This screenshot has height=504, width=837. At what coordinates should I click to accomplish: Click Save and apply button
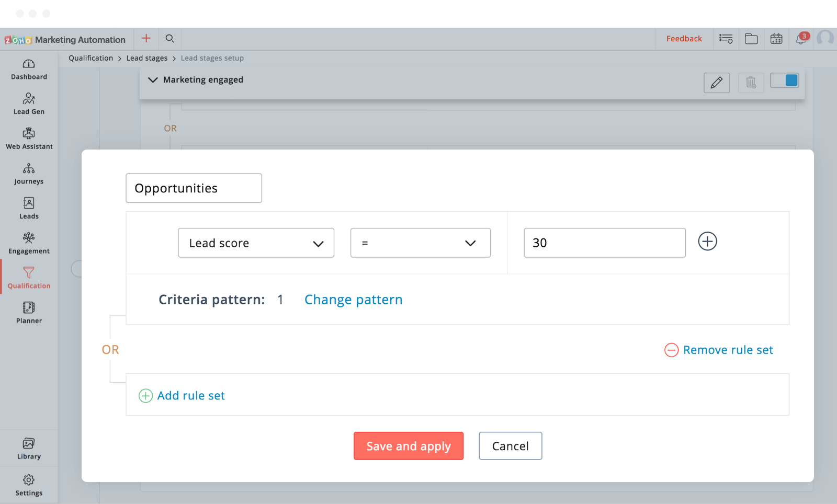coord(408,446)
